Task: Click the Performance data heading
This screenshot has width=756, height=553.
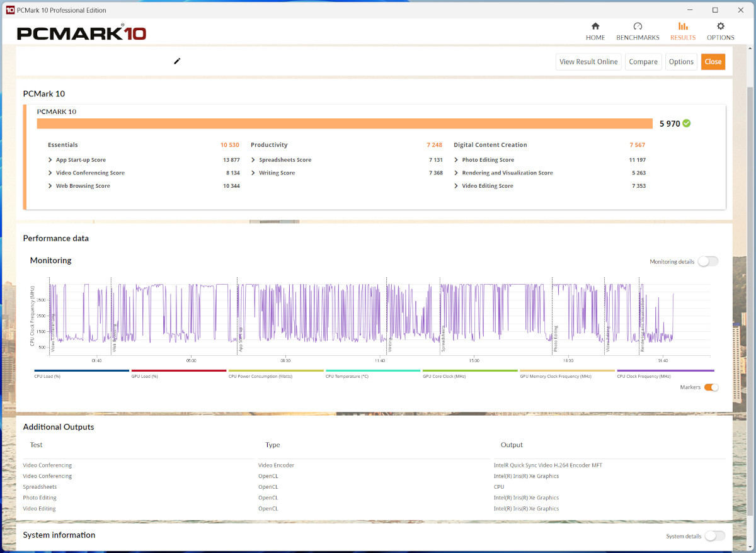Action: tap(56, 238)
